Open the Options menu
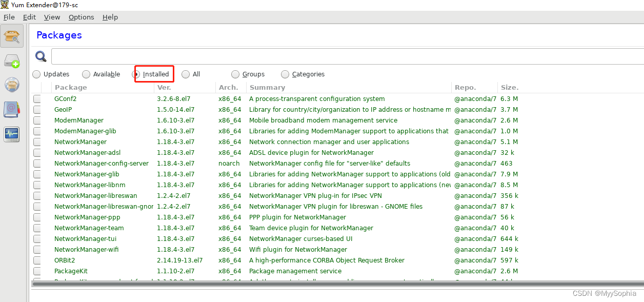644x302 pixels. (x=81, y=17)
